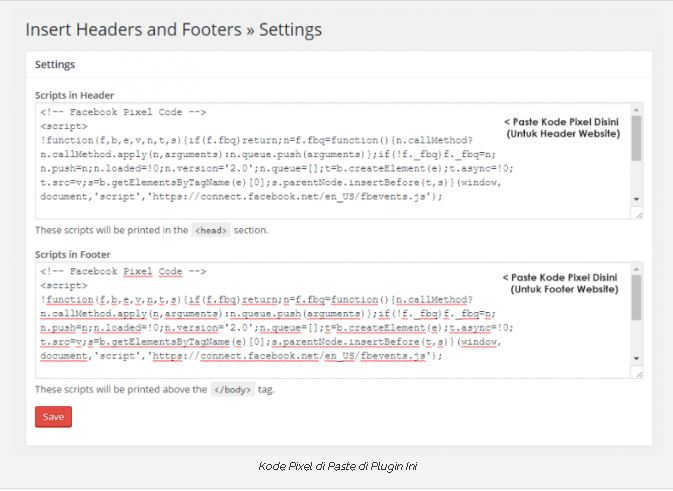Click the footer textarea scroll up arrow
The width and height of the screenshot is (673, 491).
636,269
